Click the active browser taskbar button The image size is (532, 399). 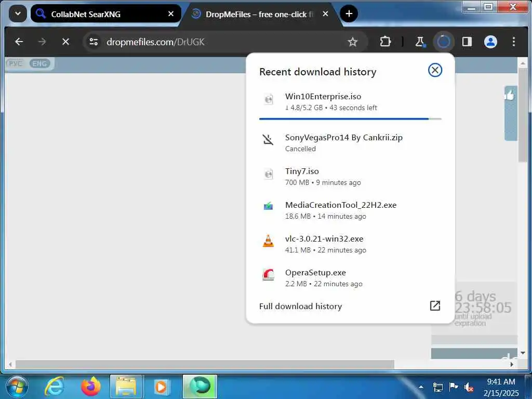coord(200,387)
